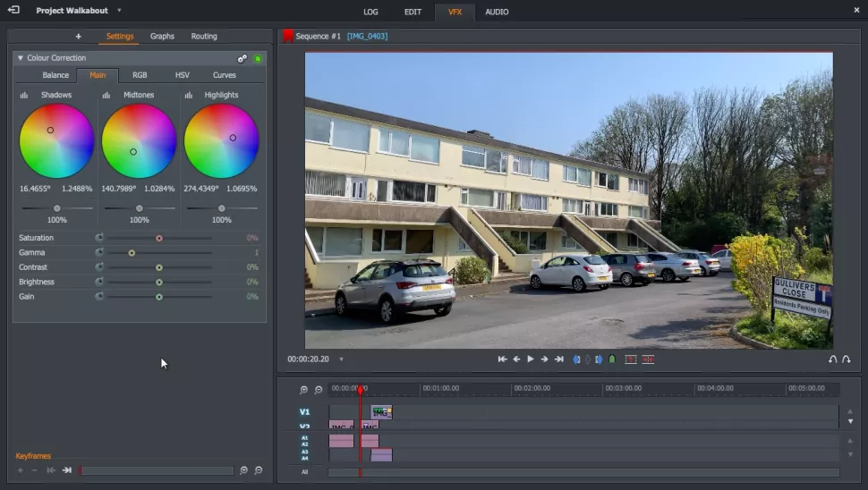Open Shadows histogram icon
868x490 pixels.
24,95
